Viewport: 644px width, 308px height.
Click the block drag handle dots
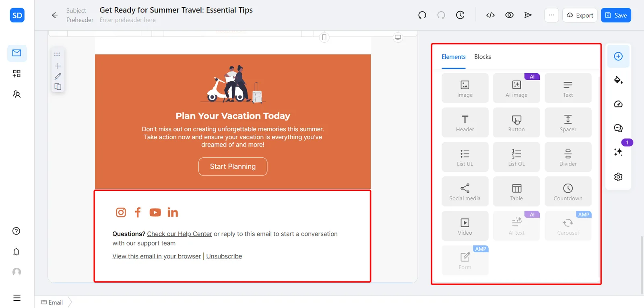[57, 54]
